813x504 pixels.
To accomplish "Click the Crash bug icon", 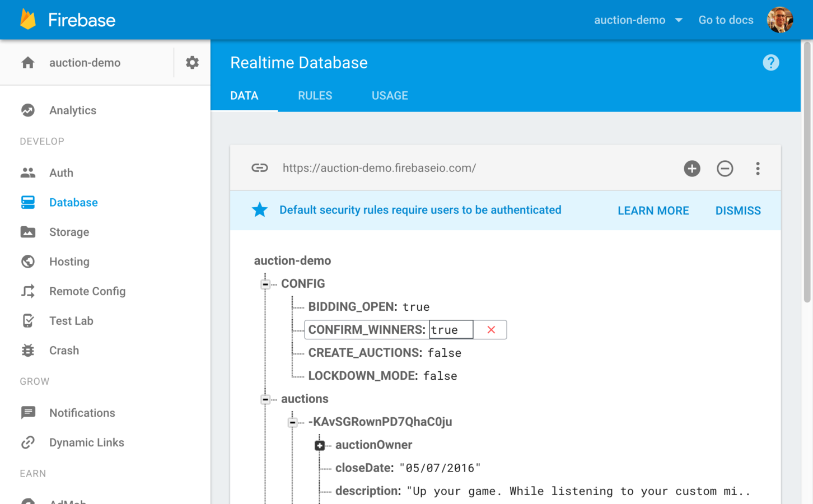I will 28,351.
